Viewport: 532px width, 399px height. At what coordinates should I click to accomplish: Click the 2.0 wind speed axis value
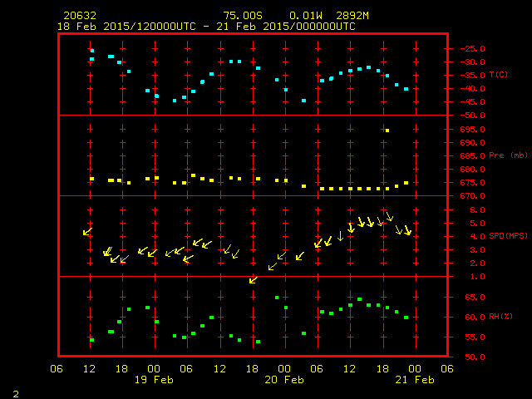(477, 264)
